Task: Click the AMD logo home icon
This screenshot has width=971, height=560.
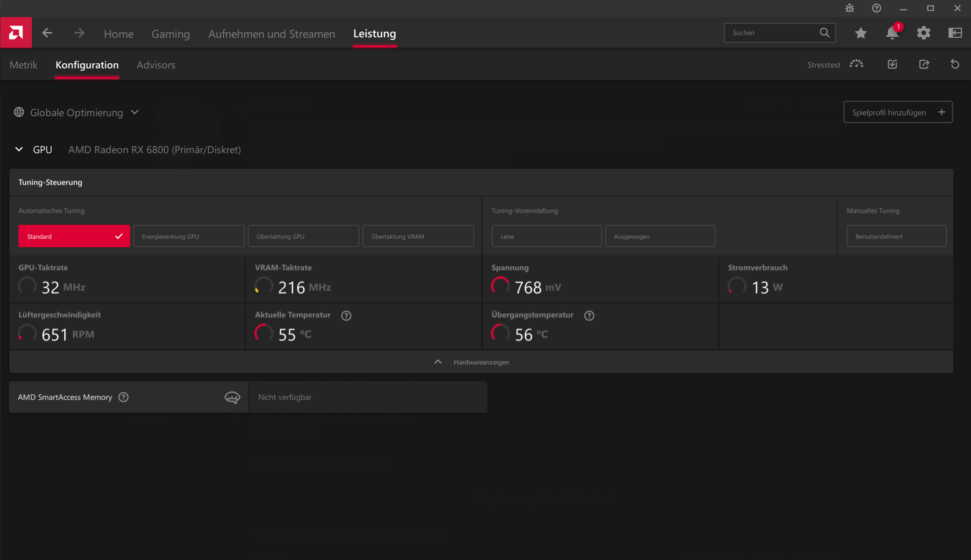Action: tap(16, 33)
